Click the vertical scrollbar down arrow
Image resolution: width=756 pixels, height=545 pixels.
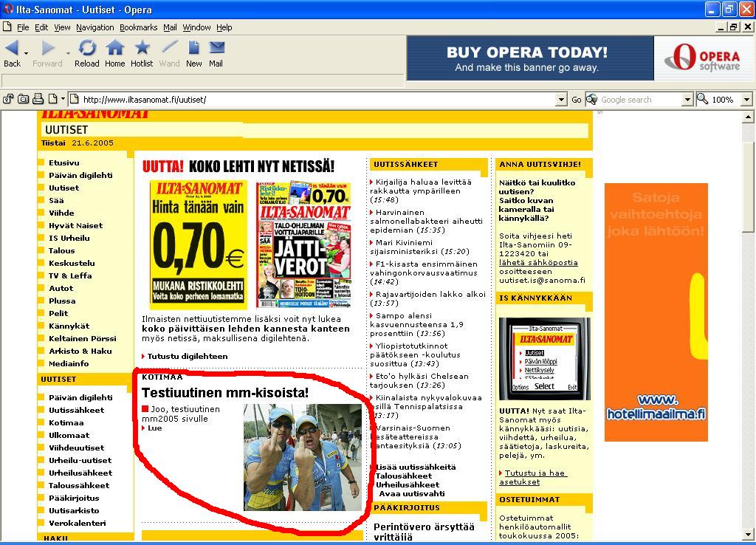point(747,537)
